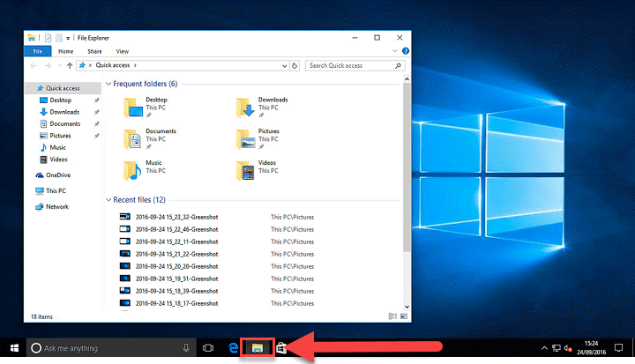
Task: Open the Videos folder in Frequent folders
Action: click(x=245, y=168)
